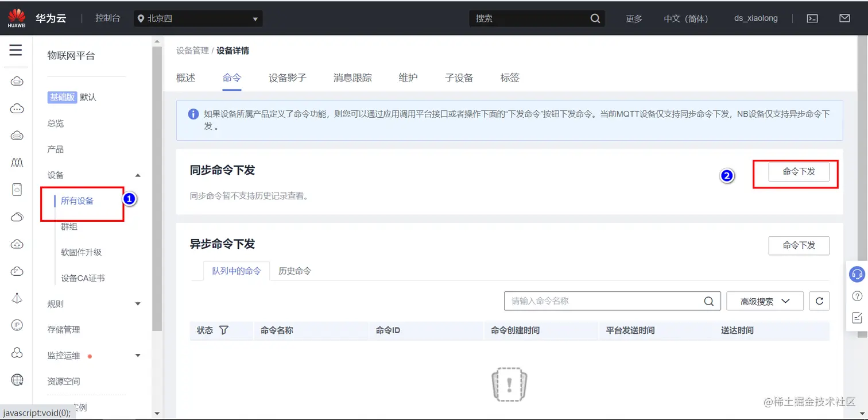Click 命令下发 under 同步命令下发
The image size is (868, 420).
(799, 172)
